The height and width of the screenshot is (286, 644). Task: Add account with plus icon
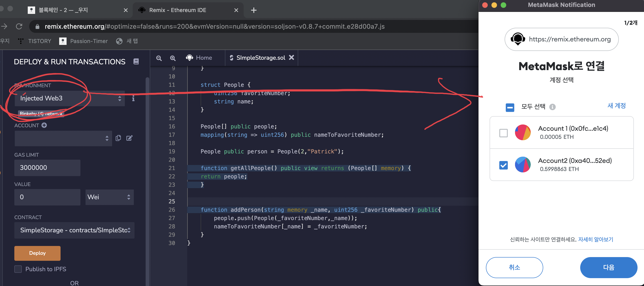point(44,125)
